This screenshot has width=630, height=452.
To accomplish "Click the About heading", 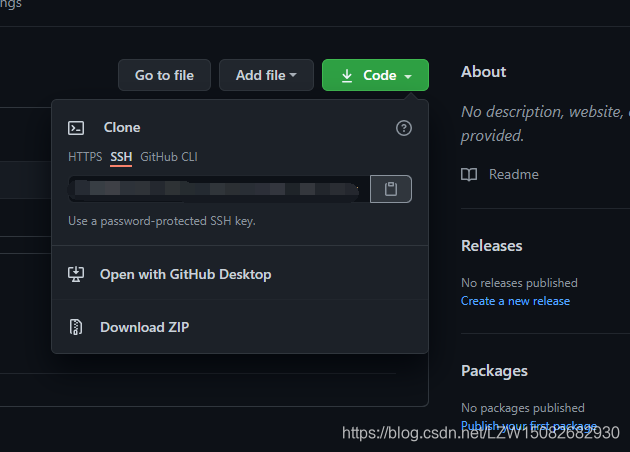I will tap(483, 72).
